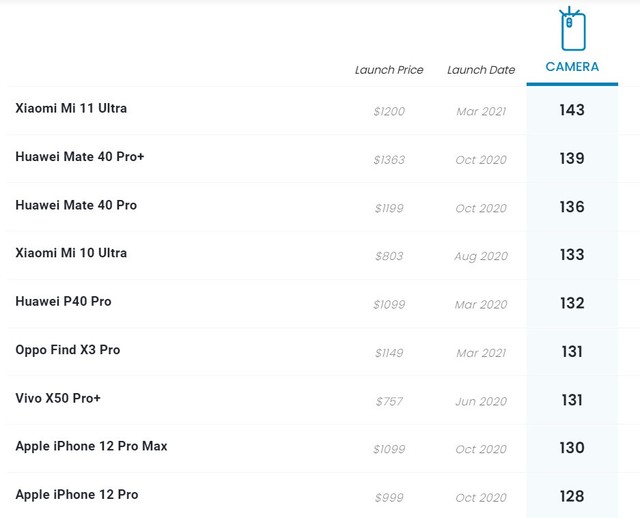Screen dimensions: 640x518
Task: Open the Apple iPhone 12 Pro Max entry
Action: coord(91,446)
